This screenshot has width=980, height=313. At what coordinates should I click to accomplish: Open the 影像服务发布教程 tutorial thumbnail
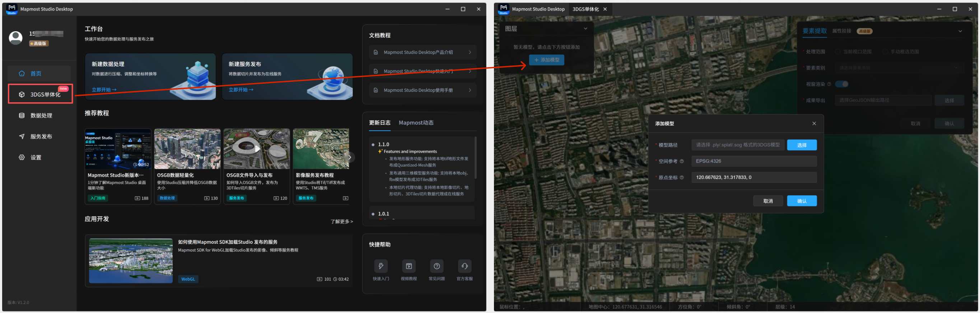pos(321,149)
